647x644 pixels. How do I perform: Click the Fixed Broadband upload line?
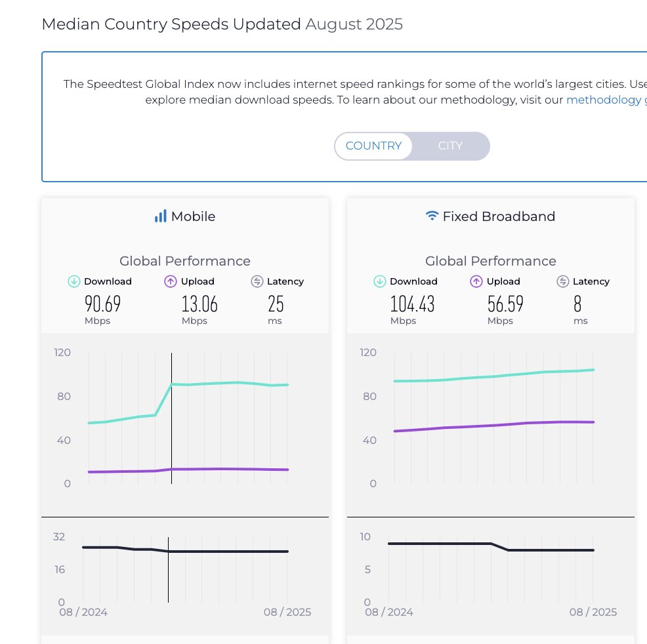click(492, 426)
